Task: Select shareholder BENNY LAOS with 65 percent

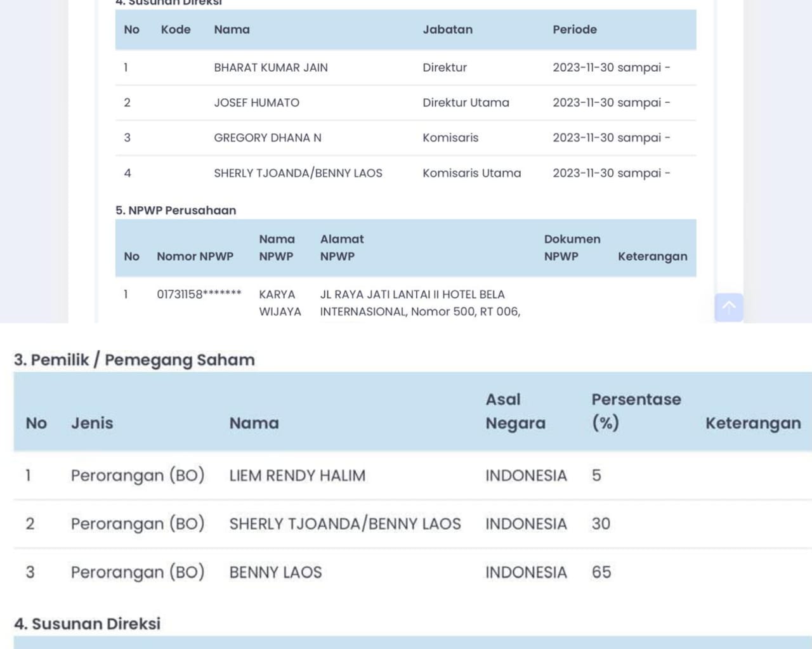Action: point(275,572)
